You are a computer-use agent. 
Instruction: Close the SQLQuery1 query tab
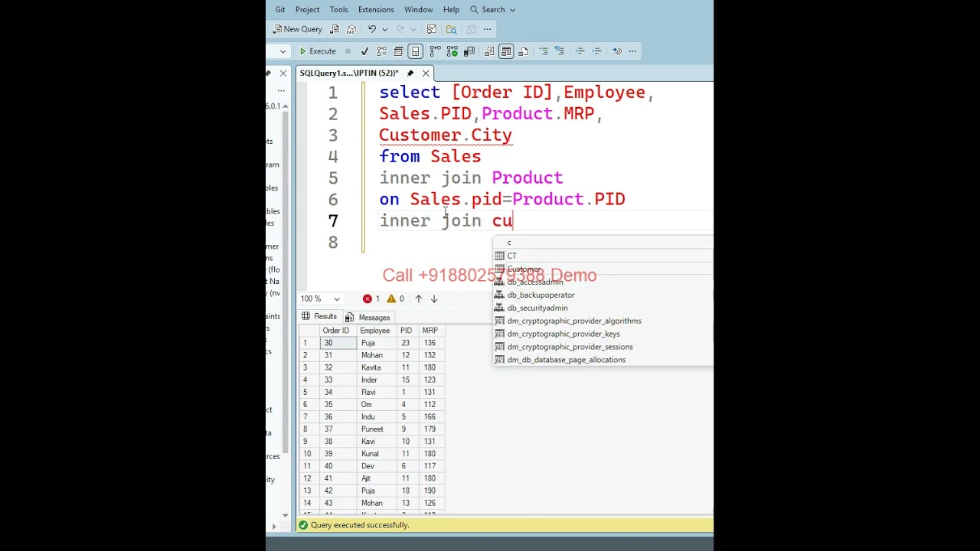pyautogui.click(x=426, y=73)
